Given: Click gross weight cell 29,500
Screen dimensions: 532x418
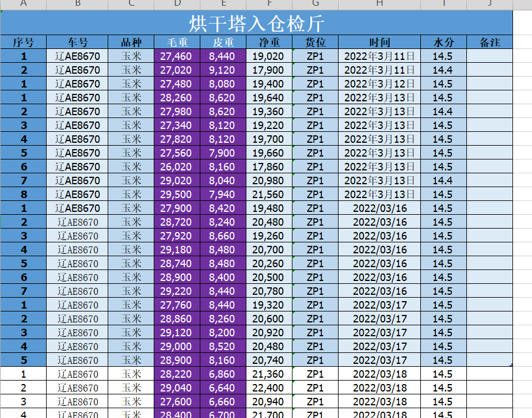Looking at the screenshot, I should 177,195.
